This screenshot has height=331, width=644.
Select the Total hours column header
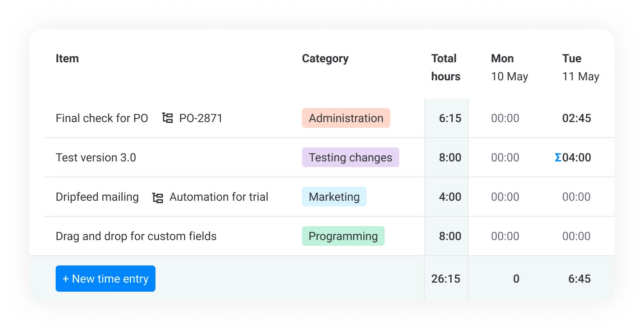[446, 67]
